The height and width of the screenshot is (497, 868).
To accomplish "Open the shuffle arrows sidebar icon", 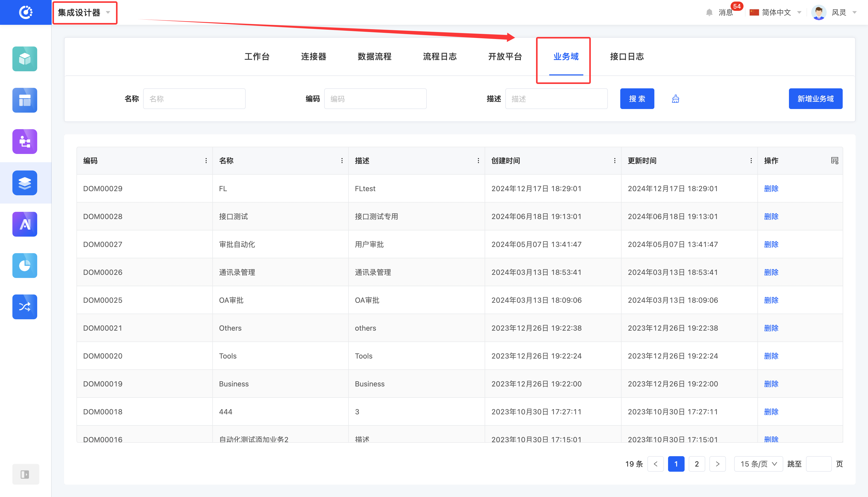I will tap(25, 307).
